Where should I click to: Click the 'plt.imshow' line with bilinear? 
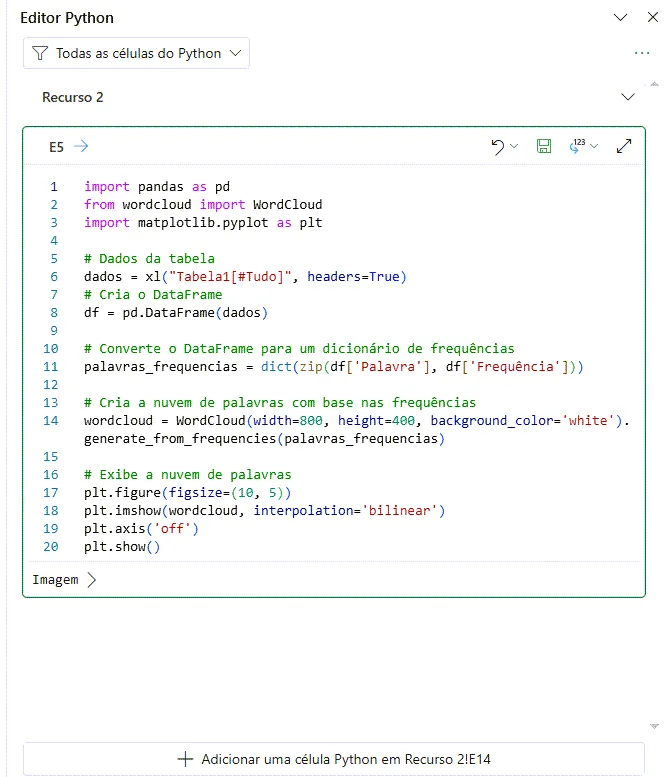pos(264,511)
